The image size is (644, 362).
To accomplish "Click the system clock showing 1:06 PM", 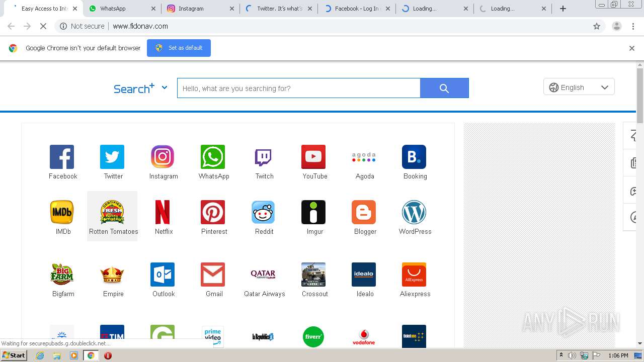I will (618, 355).
